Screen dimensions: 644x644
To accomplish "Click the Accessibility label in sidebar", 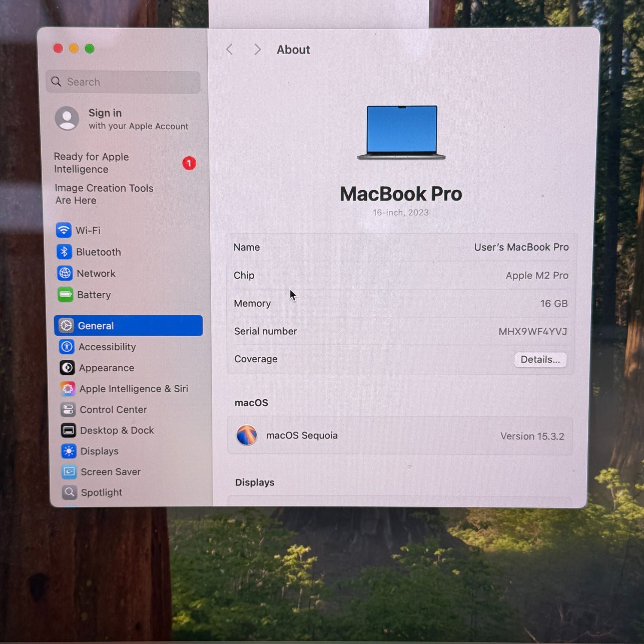I will 107,347.
